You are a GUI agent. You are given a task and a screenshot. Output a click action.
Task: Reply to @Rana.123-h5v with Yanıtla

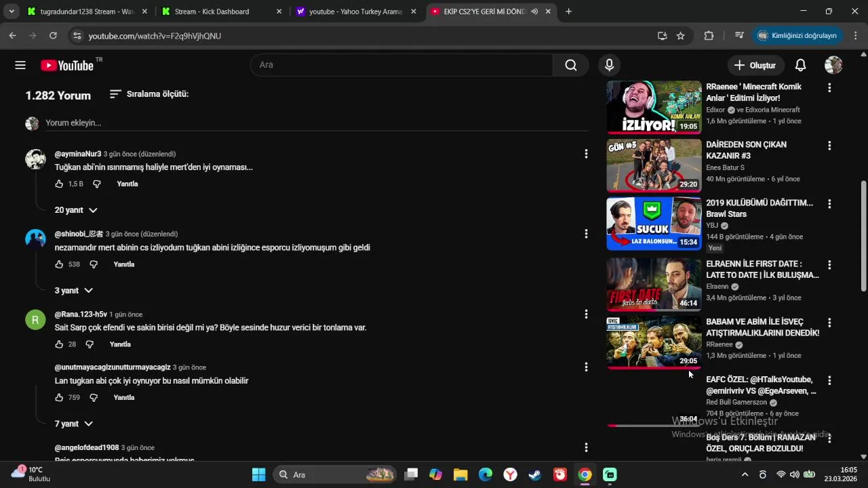(120, 344)
